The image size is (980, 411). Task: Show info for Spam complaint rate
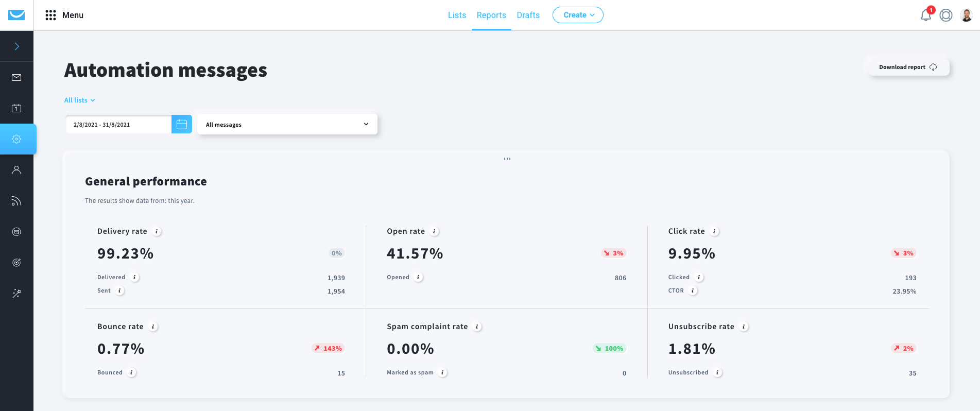click(477, 327)
